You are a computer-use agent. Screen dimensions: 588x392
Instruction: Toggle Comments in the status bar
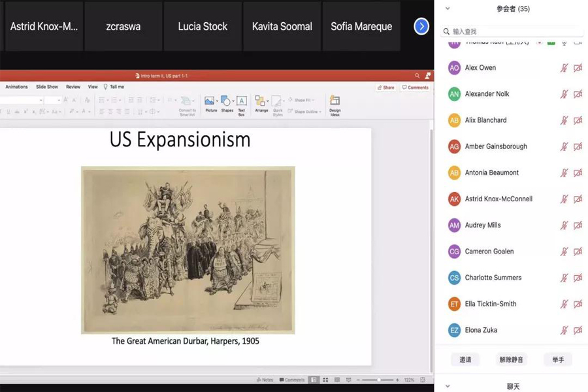(x=292, y=380)
